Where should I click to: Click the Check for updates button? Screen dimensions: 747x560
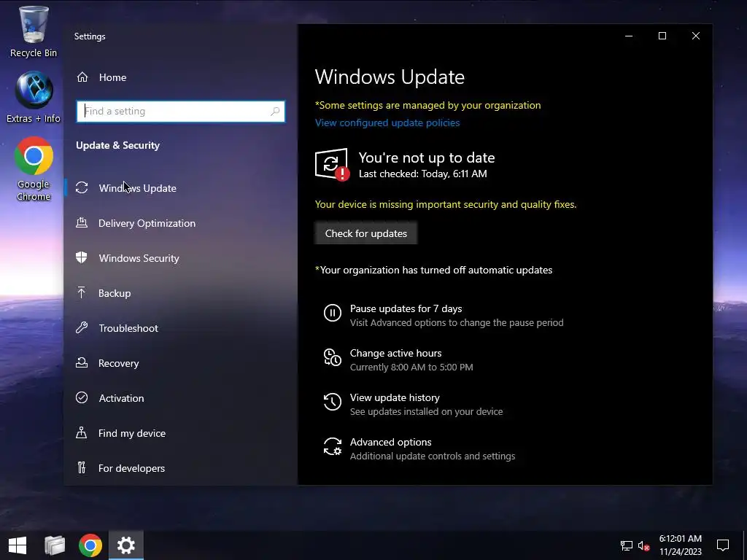click(x=366, y=233)
